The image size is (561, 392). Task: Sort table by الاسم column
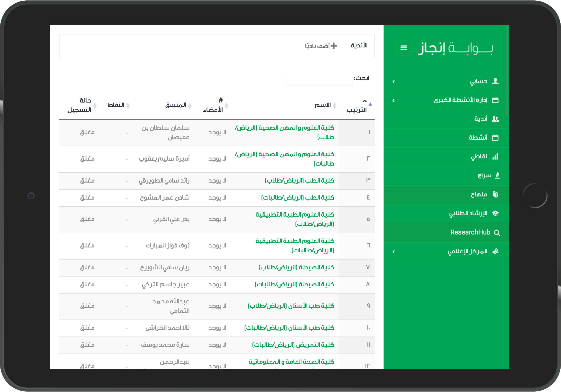click(323, 105)
